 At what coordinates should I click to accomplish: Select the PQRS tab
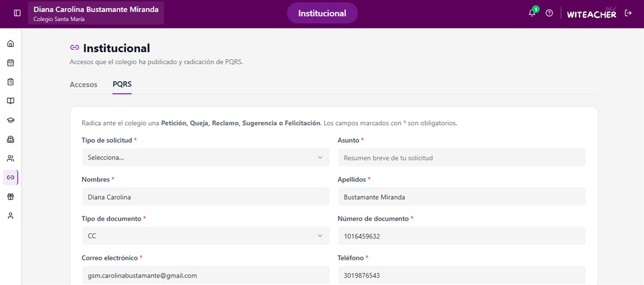click(x=122, y=84)
